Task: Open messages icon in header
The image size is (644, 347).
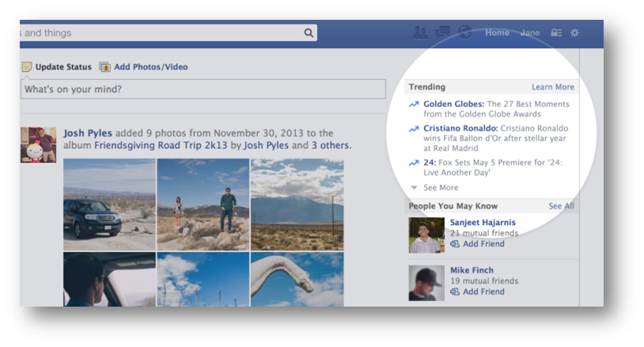Action: click(x=443, y=32)
